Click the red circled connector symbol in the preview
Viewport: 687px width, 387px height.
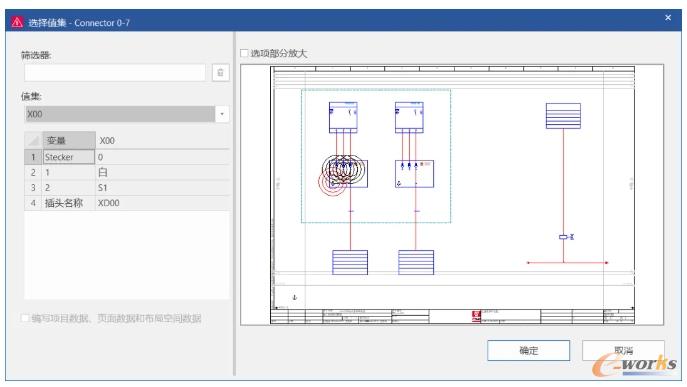(x=343, y=174)
